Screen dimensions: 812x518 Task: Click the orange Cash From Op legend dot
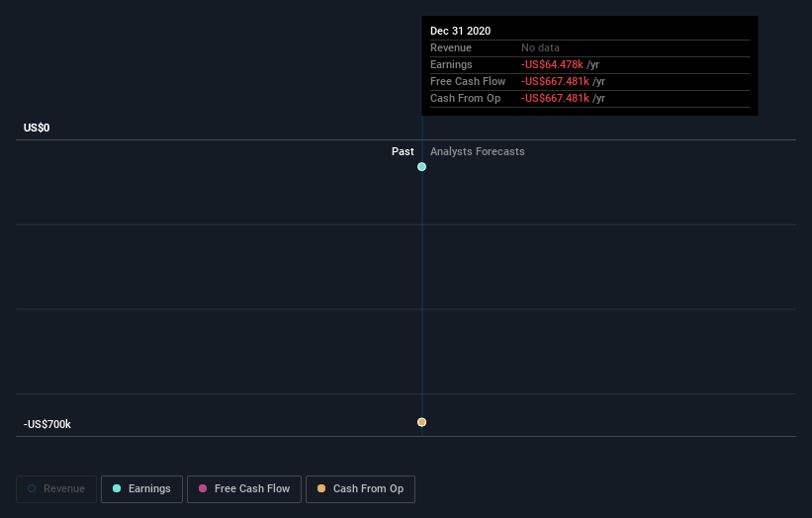(321, 488)
